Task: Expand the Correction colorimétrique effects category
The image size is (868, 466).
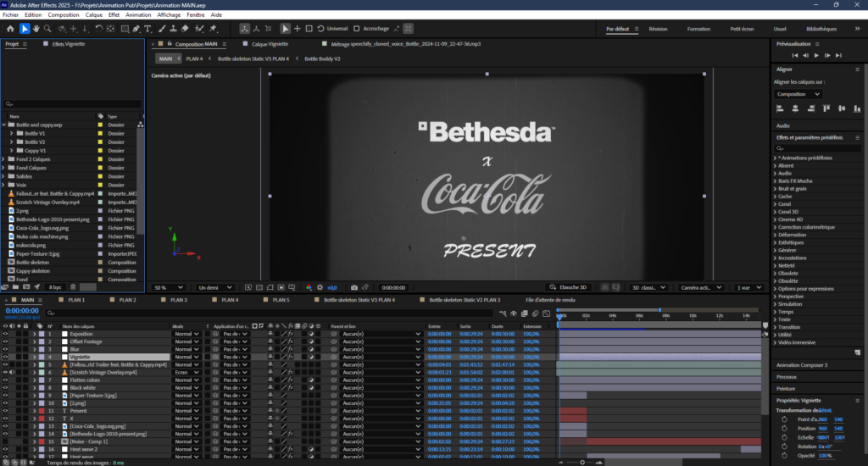Action: click(x=775, y=227)
